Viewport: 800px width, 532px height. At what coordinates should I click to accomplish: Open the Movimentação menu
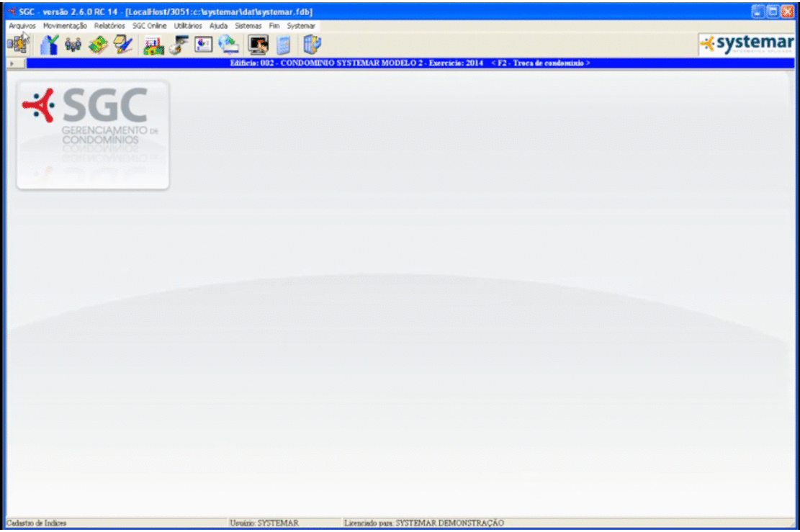[x=65, y=26]
